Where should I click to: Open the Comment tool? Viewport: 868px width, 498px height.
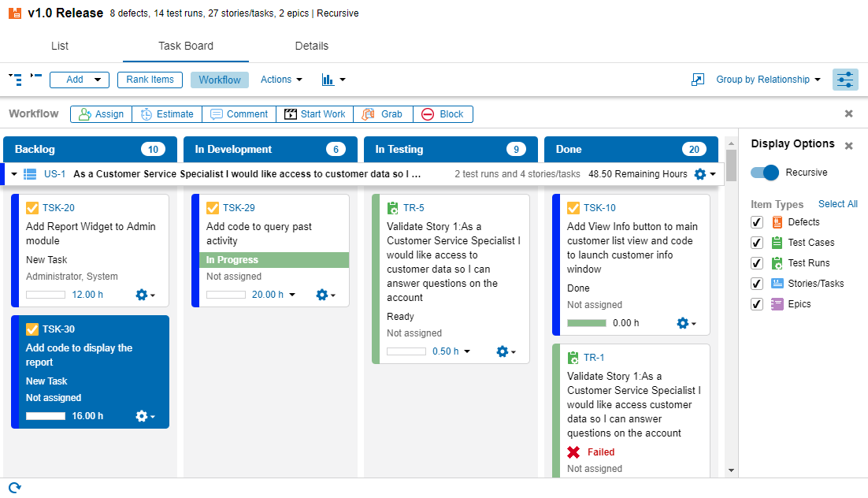coord(217,113)
